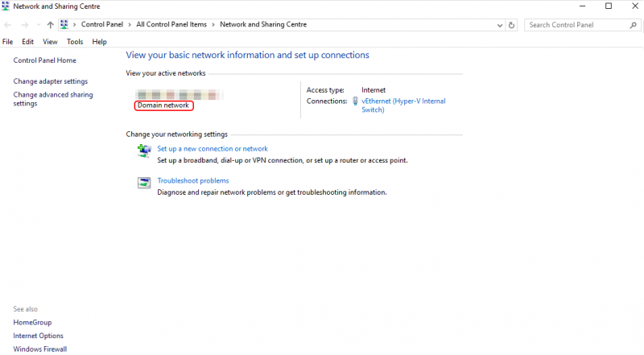Click the View your active networks heading
The width and height of the screenshot is (644, 355).
click(166, 73)
